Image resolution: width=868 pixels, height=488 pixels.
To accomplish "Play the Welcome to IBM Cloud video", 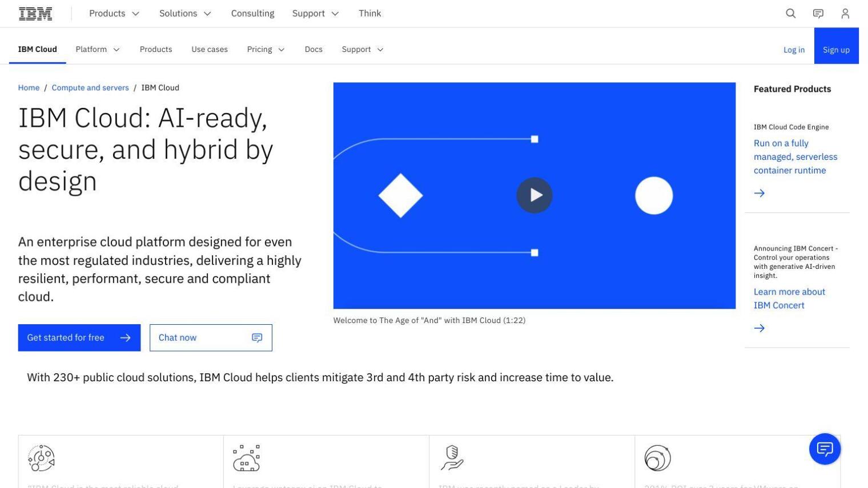I will tap(534, 195).
